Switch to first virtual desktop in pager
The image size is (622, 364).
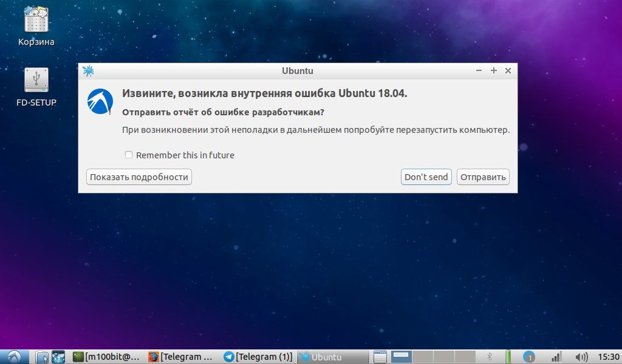[401, 357]
